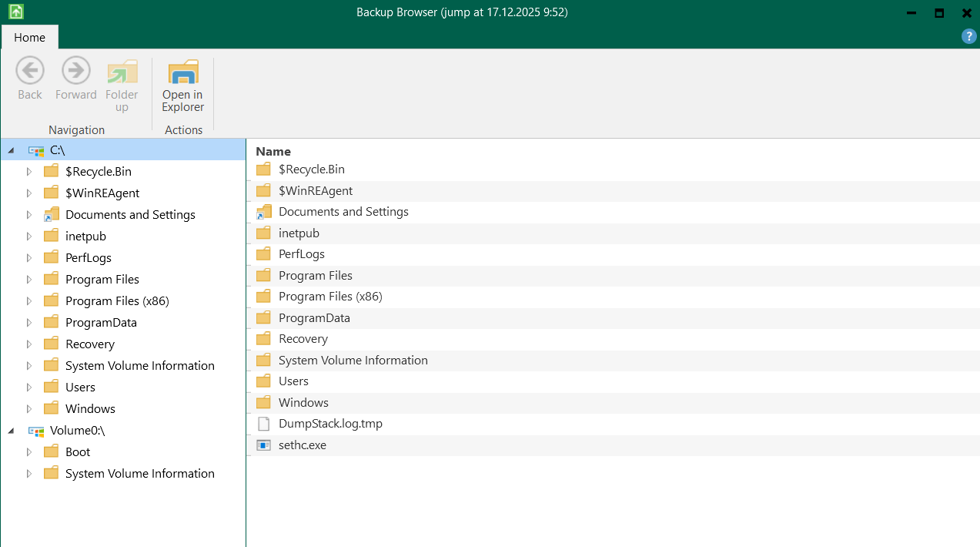Image resolution: width=980 pixels, height=547 pixels.
Task: Click the Open in Explorer icon
Action: 182,73
